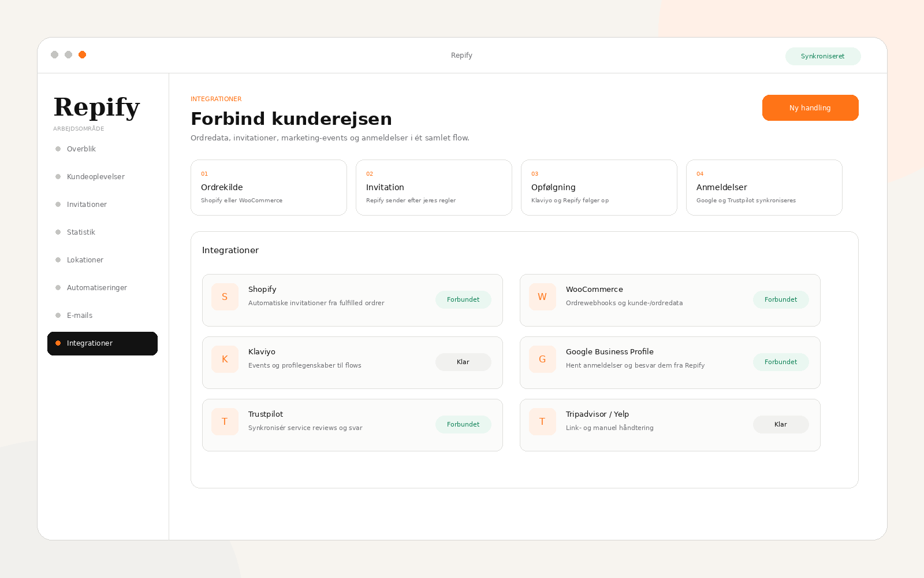Select the E-mails sidebar item
Image resolution: width=924 pixels, height=578 pixels.
tap(102, 316)
